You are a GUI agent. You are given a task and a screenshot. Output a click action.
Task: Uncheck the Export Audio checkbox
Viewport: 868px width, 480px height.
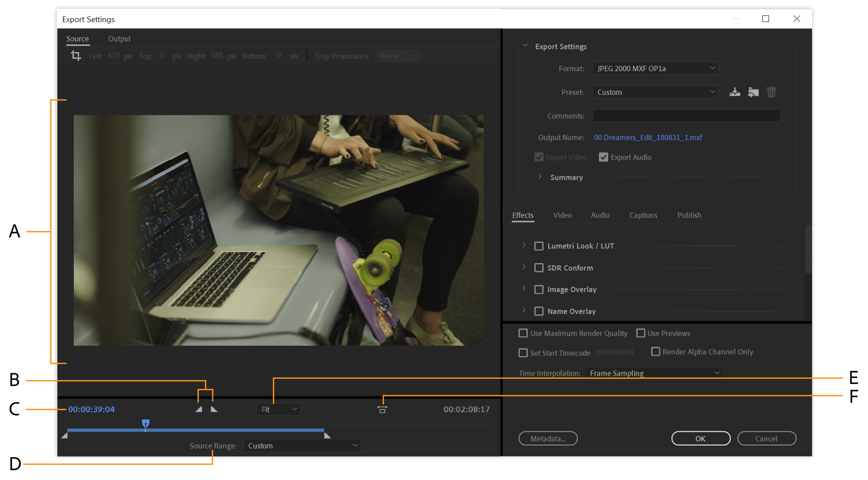(603, 157)
